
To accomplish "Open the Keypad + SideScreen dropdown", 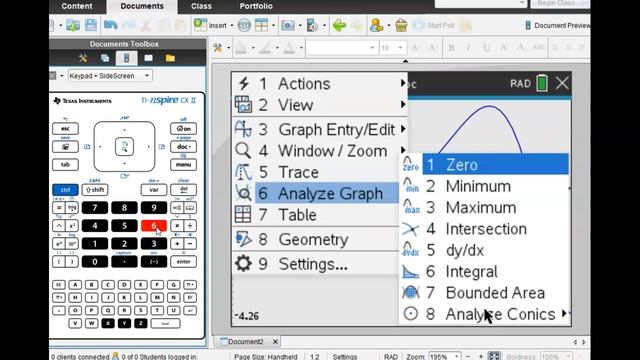I will [x=110, y=76].
